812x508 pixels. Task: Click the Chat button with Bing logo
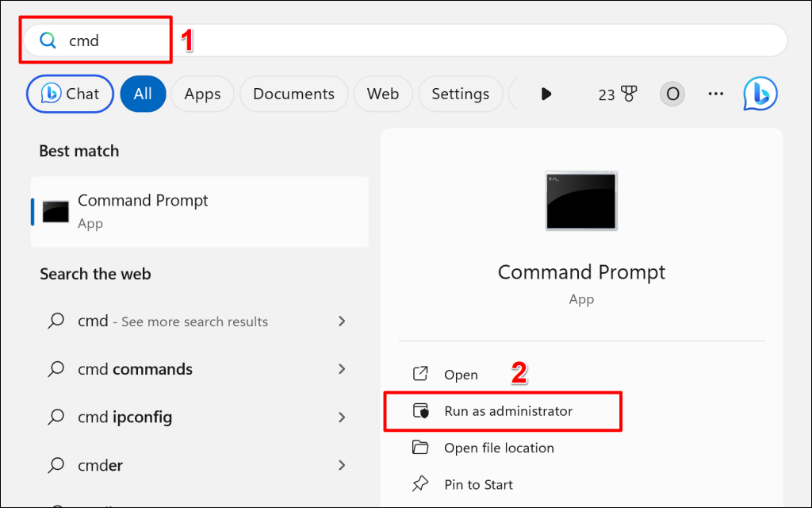(71, 94)
